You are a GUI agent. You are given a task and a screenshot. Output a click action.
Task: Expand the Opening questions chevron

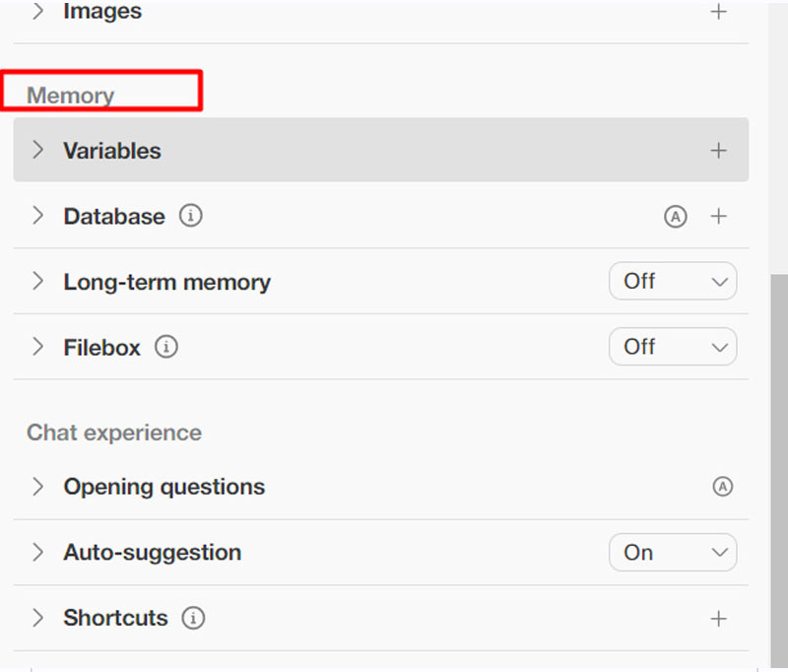pyautogui.click(x=38, y=487)
